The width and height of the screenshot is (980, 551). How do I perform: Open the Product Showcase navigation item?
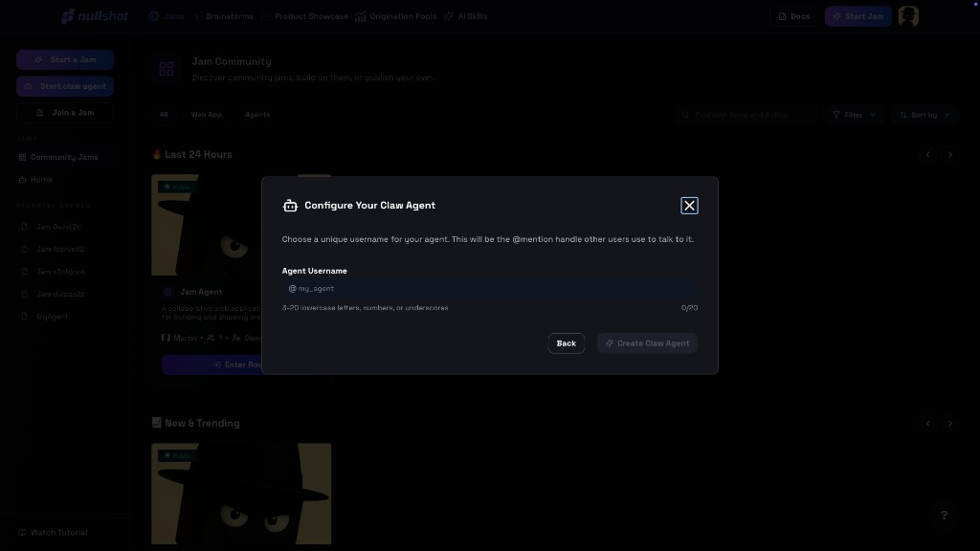[x=305, y=16]
